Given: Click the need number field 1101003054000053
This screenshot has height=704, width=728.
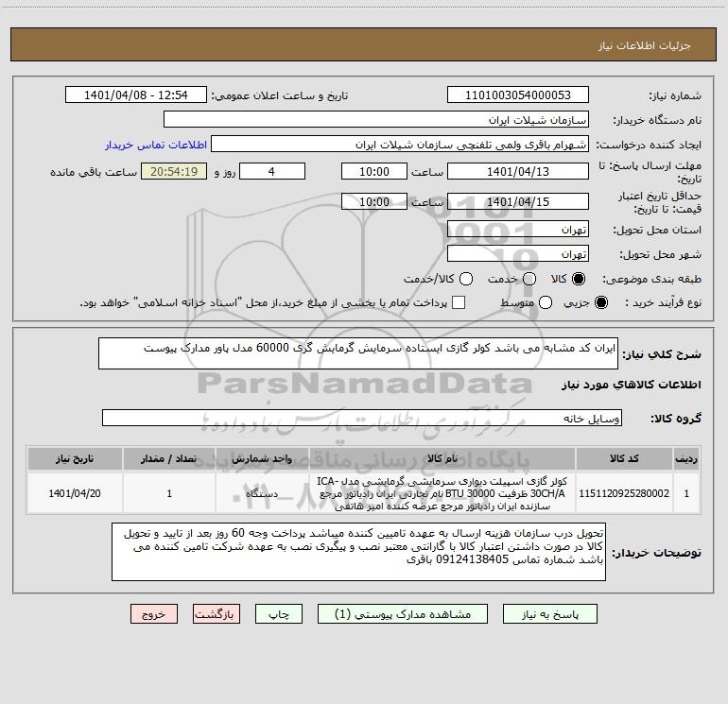Looking at the screenshot, I should (518, 94).
